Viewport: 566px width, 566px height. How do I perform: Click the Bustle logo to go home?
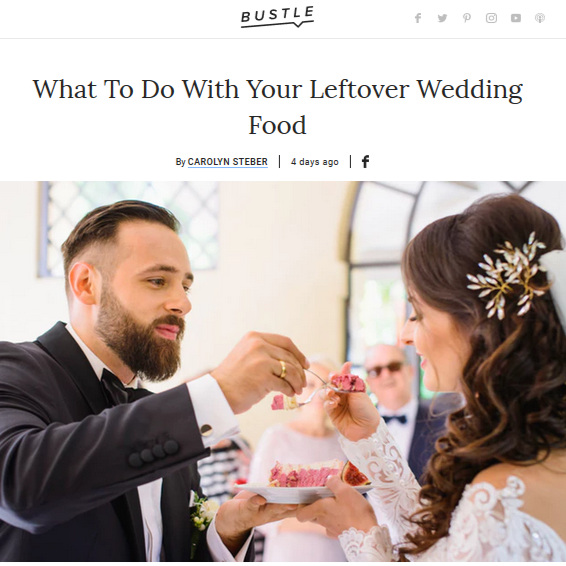point(277,17)
